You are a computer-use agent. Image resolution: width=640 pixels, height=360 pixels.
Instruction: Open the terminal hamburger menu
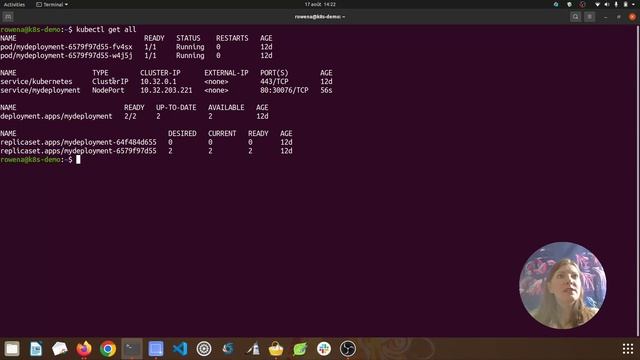pyautogui.click(x=589, y=17)
